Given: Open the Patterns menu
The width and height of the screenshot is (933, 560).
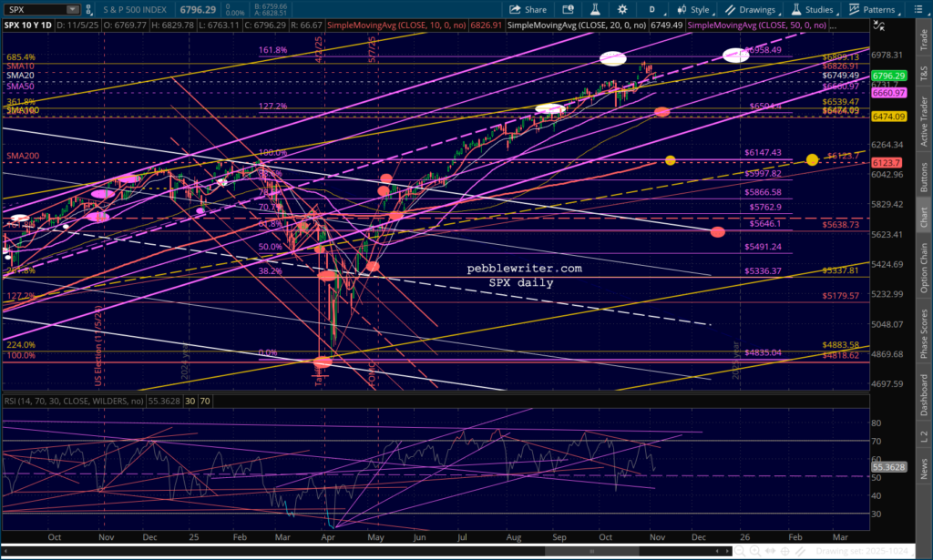Looking at the screenshot, I should 873,9.
